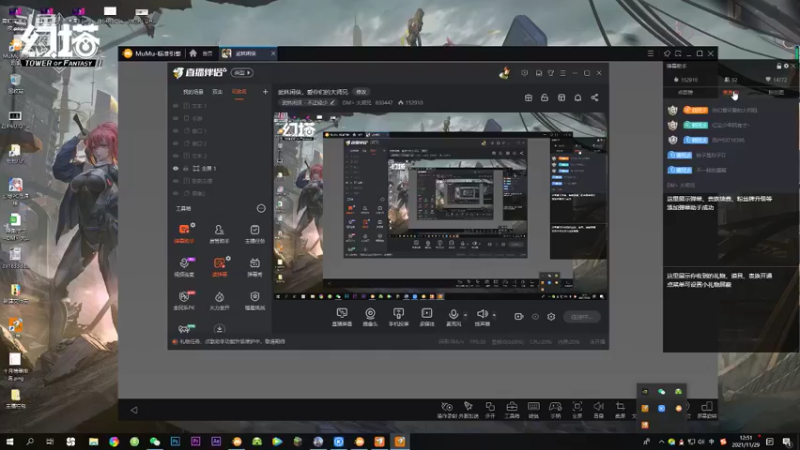Open the PK battle tool icon
This screenshot has width=800, height=450.
click(x=184, y=301)
